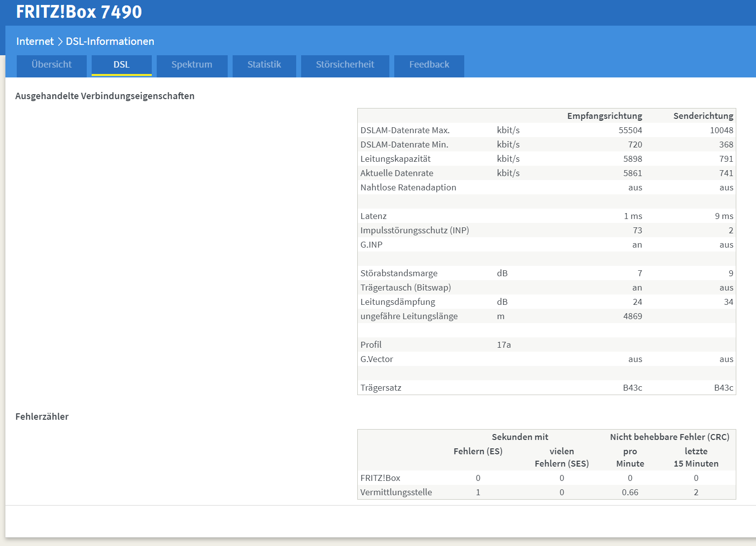The height and width of the screenshot is (546, 756).
Task: Switch to the Spektrum tab
Action: click(192, 65)
